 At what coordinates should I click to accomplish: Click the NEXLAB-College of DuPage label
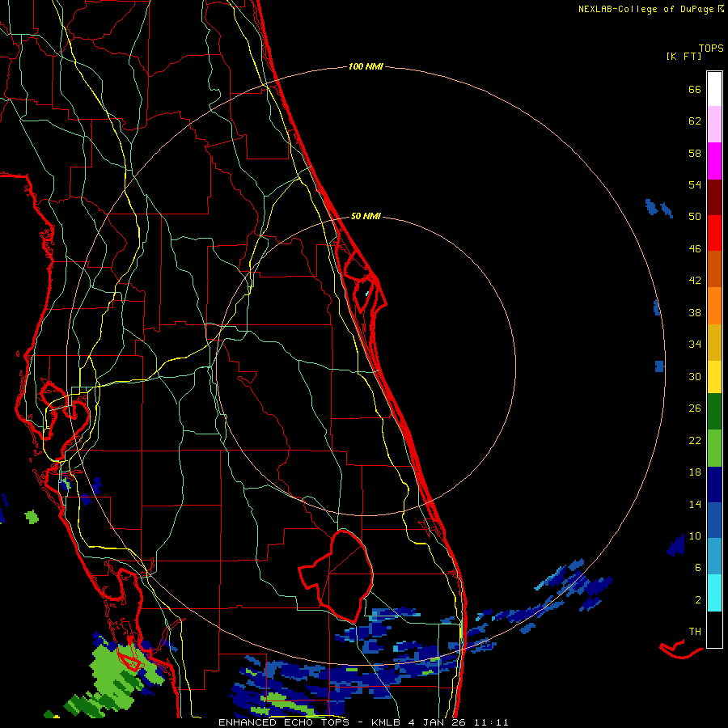[646, 9]
